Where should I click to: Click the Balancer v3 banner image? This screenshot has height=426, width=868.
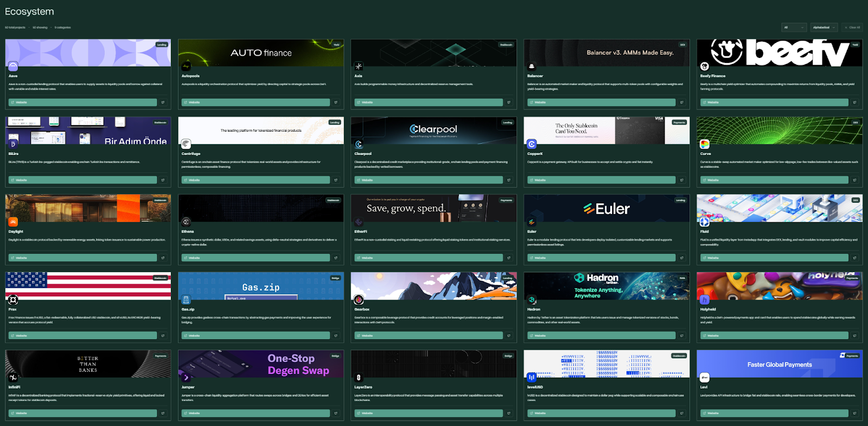coord(607,53)
